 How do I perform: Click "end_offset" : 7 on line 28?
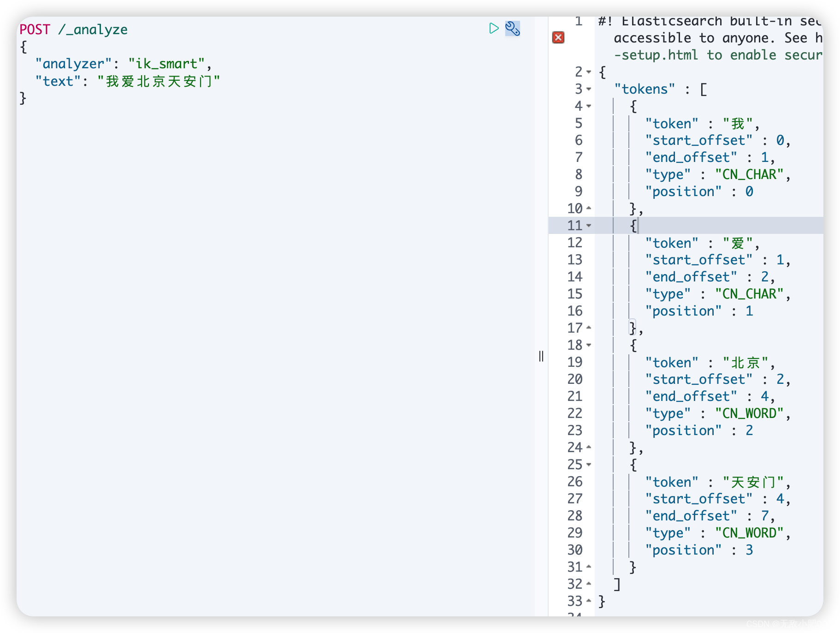coord(710,516)
